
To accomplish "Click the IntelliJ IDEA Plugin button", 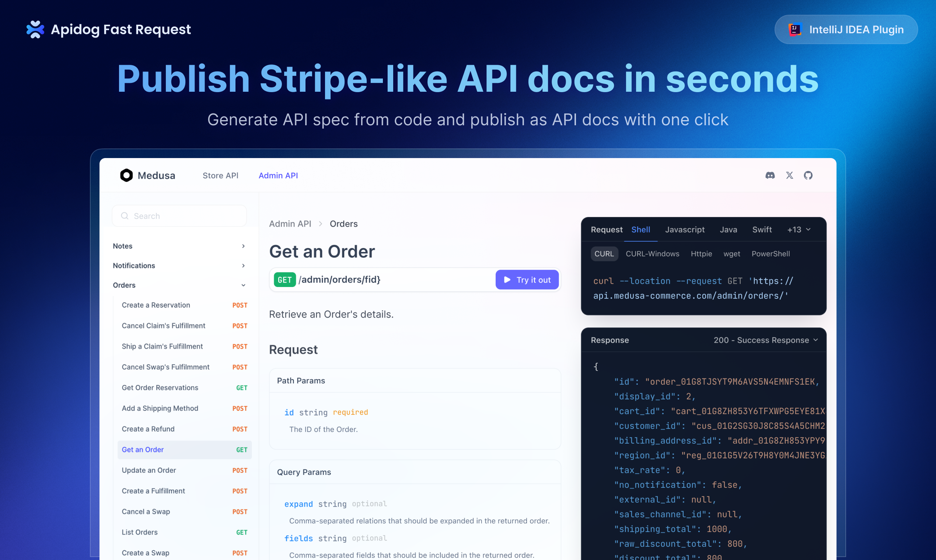I will 846,29.
